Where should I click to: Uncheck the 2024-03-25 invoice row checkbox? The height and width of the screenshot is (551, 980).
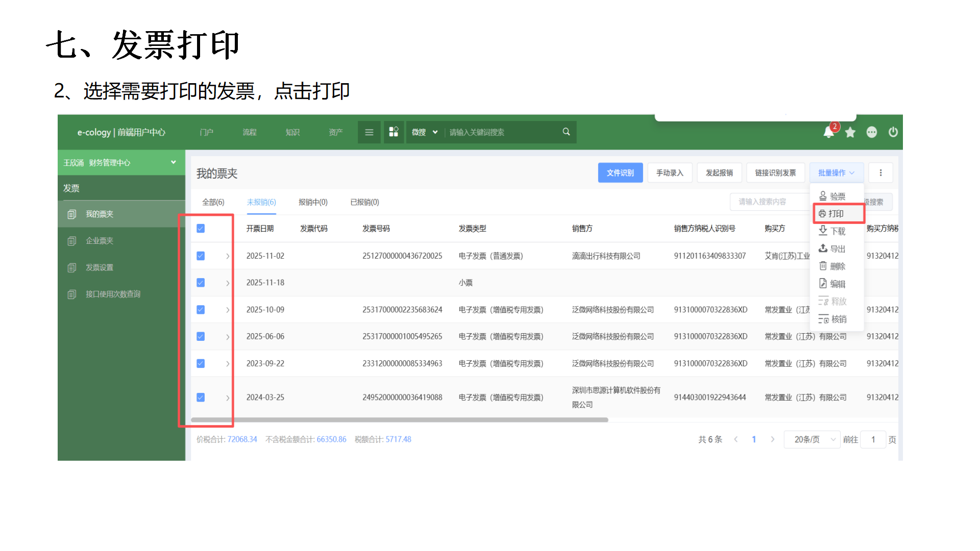point(201,397)
